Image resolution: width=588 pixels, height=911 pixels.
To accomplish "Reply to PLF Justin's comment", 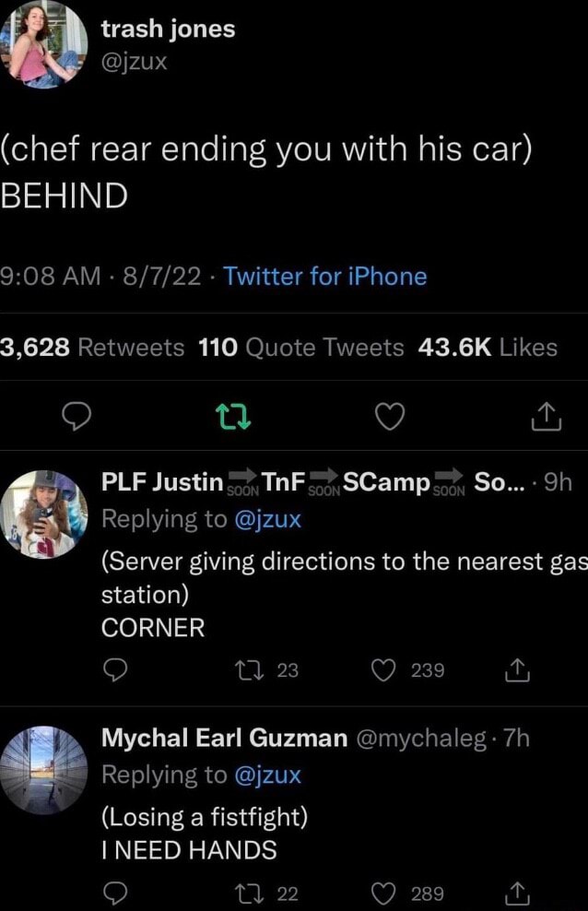I will [x=115, y=670].
